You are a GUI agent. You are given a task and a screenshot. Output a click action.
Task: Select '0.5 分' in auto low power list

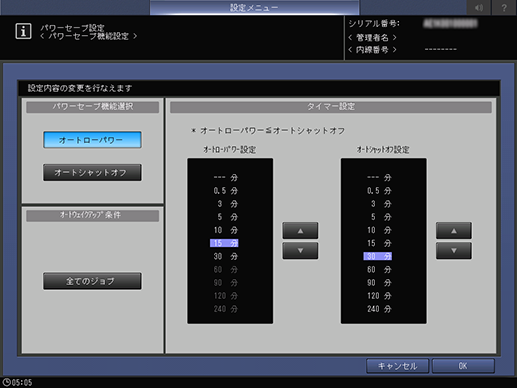coord(226,191)
